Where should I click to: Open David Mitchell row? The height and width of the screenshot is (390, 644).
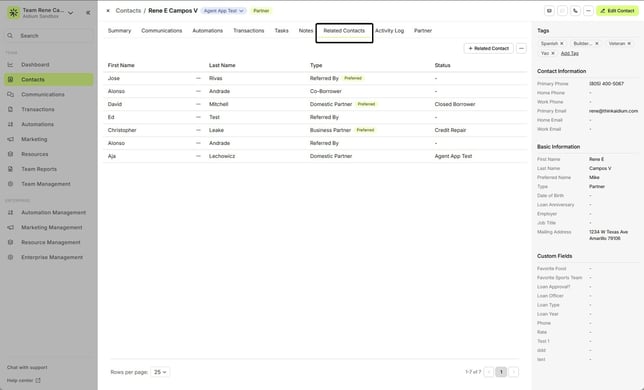[x=315, y=104]
